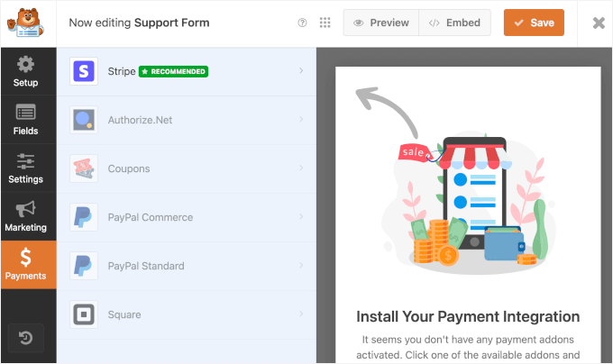The image size is (613, 364).
Task: Click the checkmark icon in Save button
Action: (518, 23)
